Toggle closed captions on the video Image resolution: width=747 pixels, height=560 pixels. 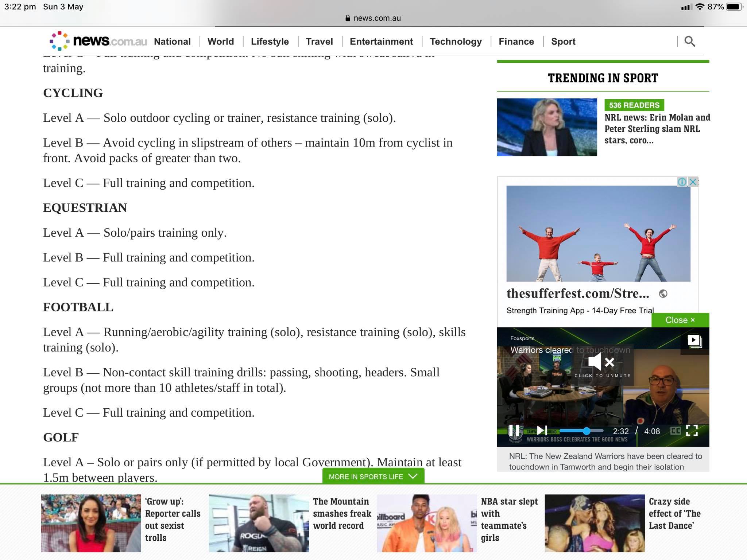pyautogui.click(x=676, y=431)
